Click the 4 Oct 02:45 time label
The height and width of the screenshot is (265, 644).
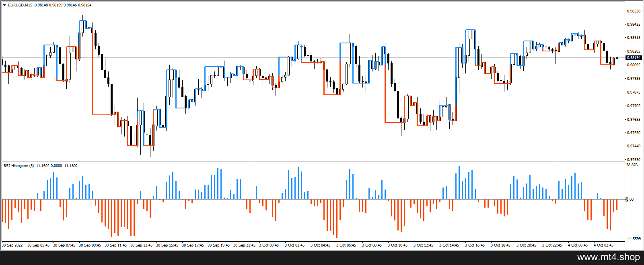click(604, 245)
